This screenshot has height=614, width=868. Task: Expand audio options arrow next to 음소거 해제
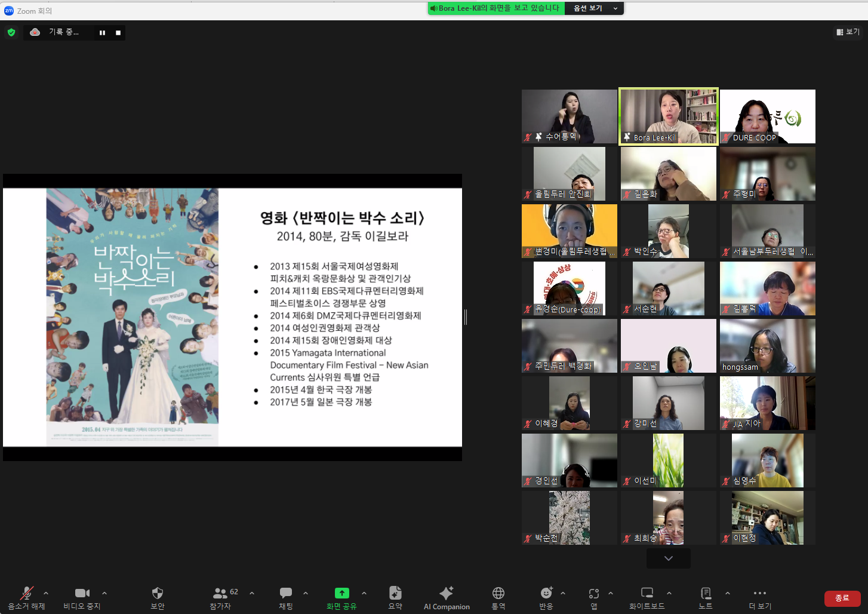point(46,593)
